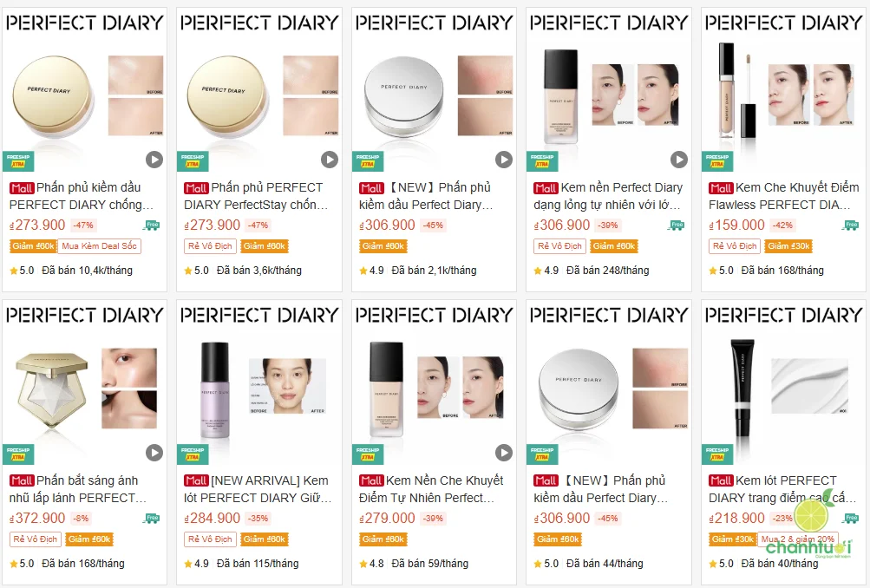Click the 5.0 star rating on the first product

click(x=23, y=271)
